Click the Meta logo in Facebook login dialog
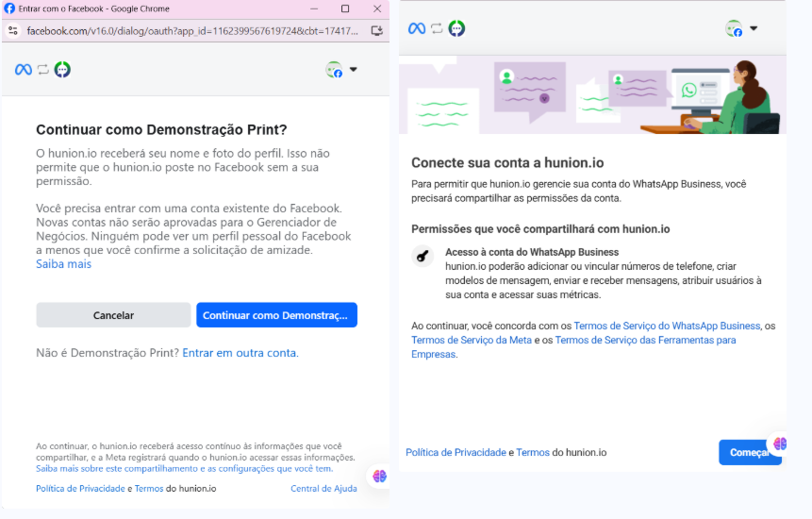The width and height of the screenshot is (812, 519). point(24,70)
